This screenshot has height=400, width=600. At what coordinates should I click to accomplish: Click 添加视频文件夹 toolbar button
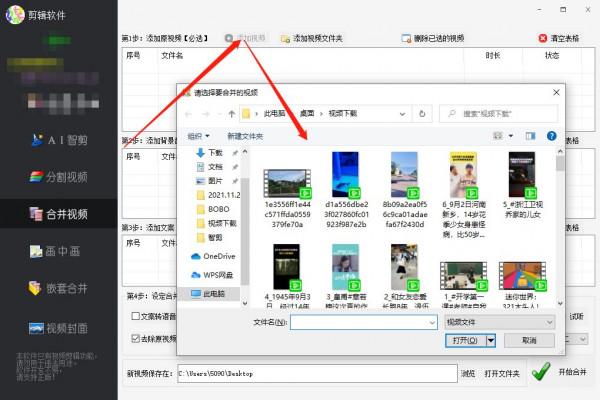[312, 38]
